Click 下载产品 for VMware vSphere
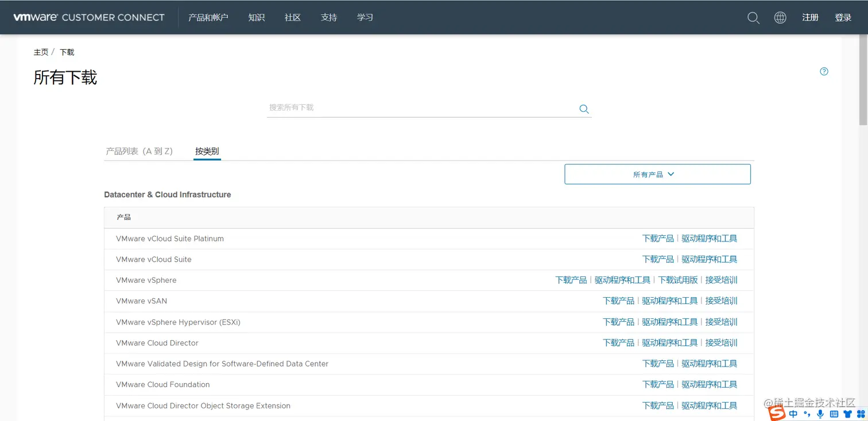868x421 pixels. click(x=571, y=280)
